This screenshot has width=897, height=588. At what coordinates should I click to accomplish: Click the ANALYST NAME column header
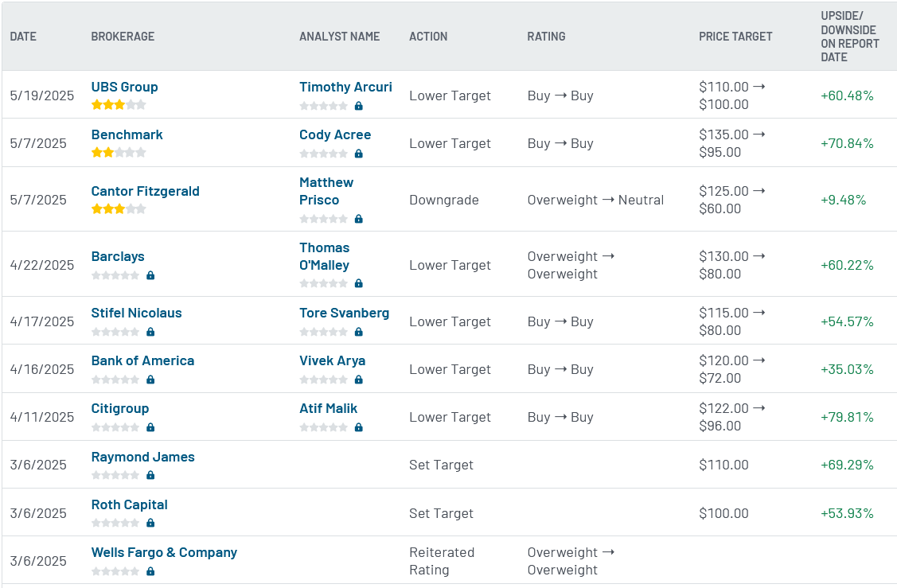[339, 37]
